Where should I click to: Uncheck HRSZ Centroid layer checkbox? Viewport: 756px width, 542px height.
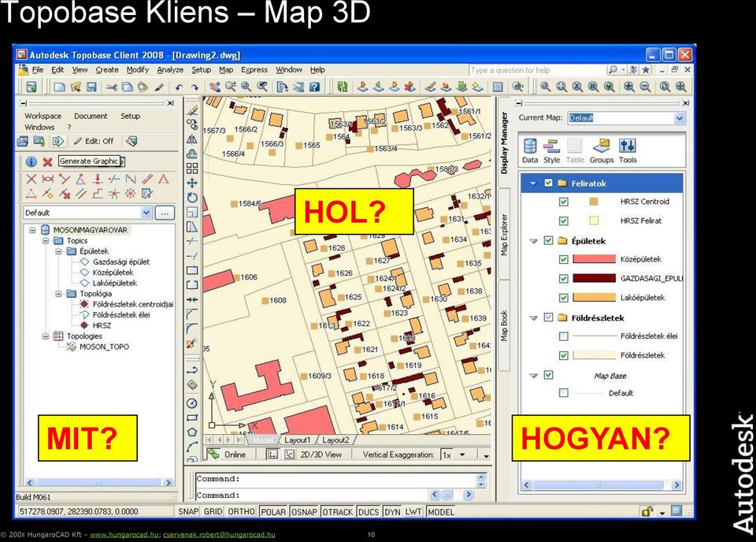[563, 202]
